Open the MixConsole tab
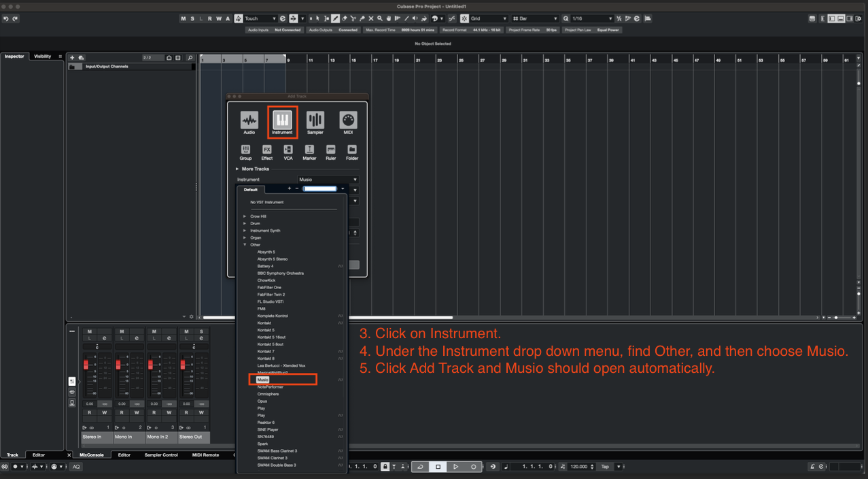 [92, 455]
